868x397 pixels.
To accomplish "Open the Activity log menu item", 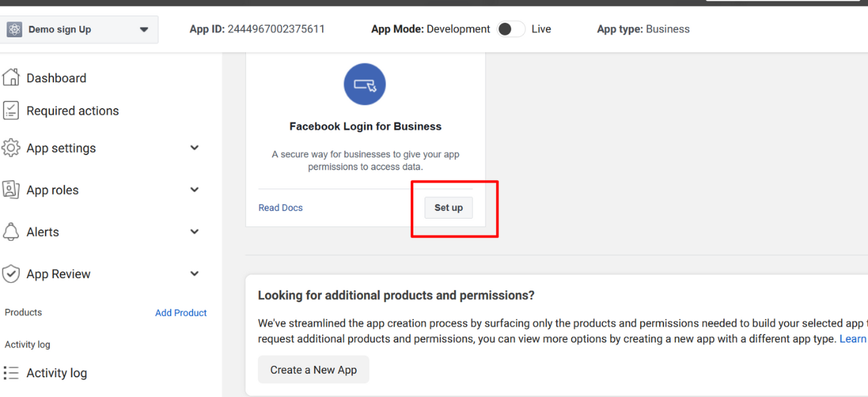I will pyautogui.click(x=56, y=373).
